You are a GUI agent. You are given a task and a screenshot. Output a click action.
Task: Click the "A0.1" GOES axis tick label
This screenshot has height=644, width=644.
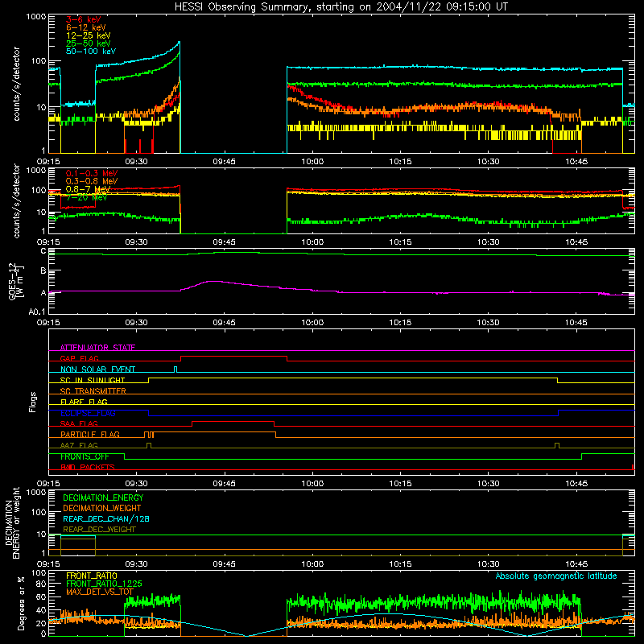click(x=37, y=312)
